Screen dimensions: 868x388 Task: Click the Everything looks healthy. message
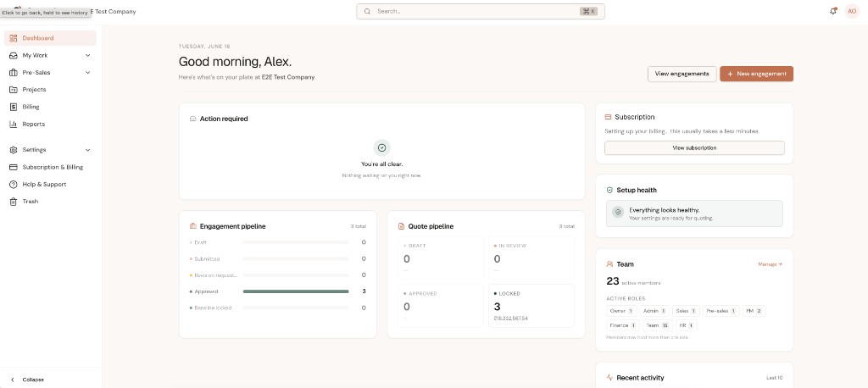point(665,210)
